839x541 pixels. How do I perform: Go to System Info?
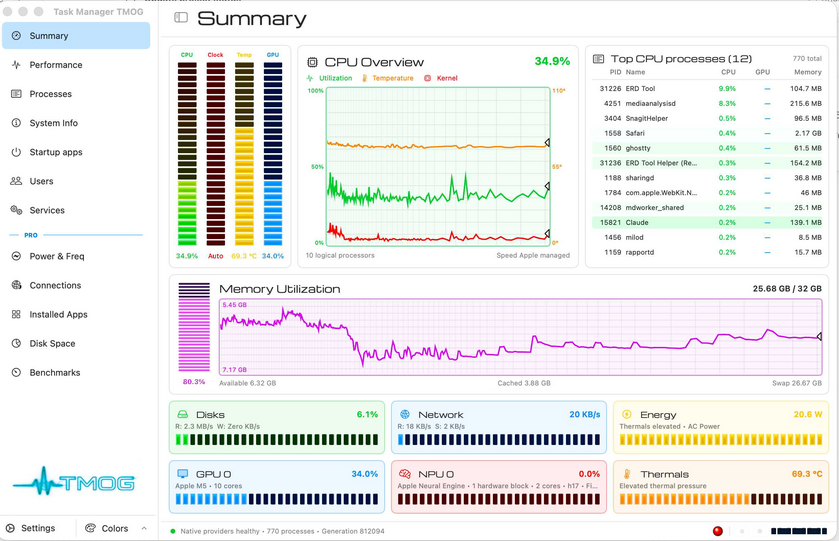(x=76, y=123)
